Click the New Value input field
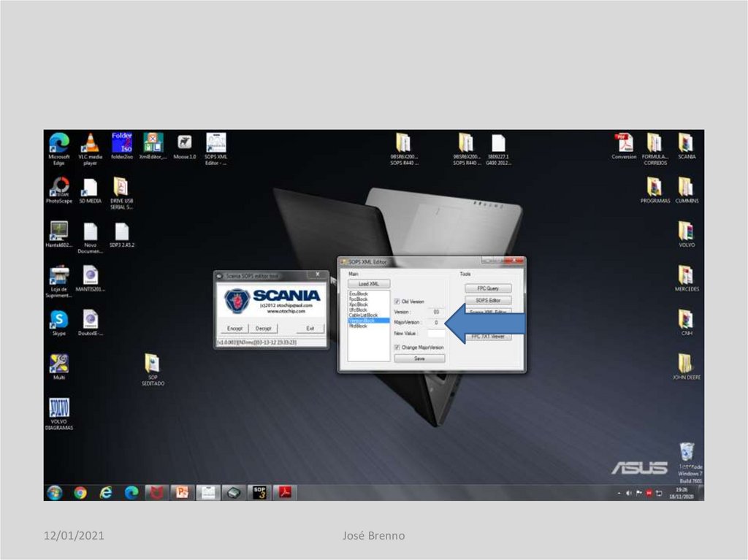 click(x=436, y=334)
